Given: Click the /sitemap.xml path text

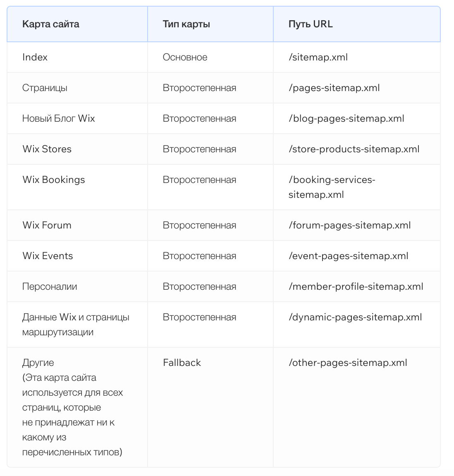Looking at the screenshot, I should point(318,57).
